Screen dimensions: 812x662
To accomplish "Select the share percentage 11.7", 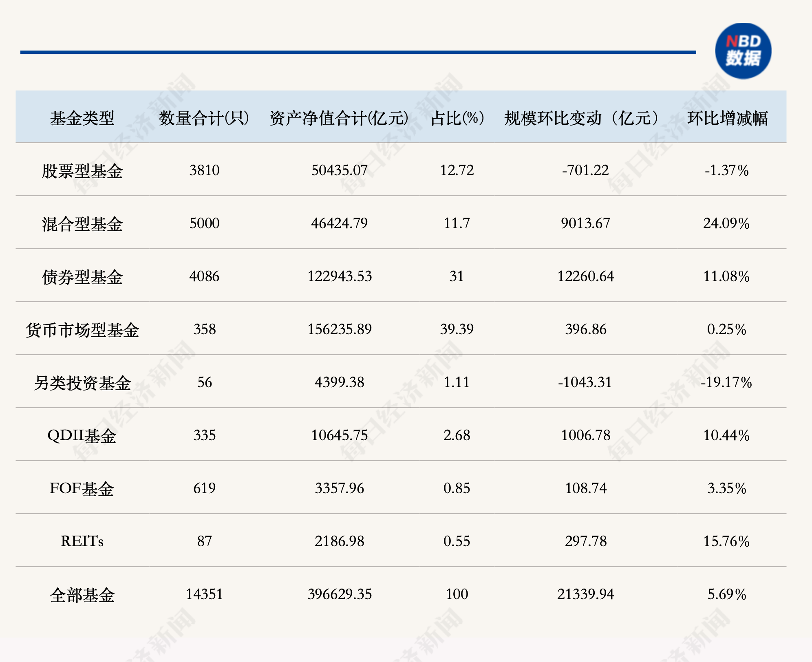I will pos(457,223).
